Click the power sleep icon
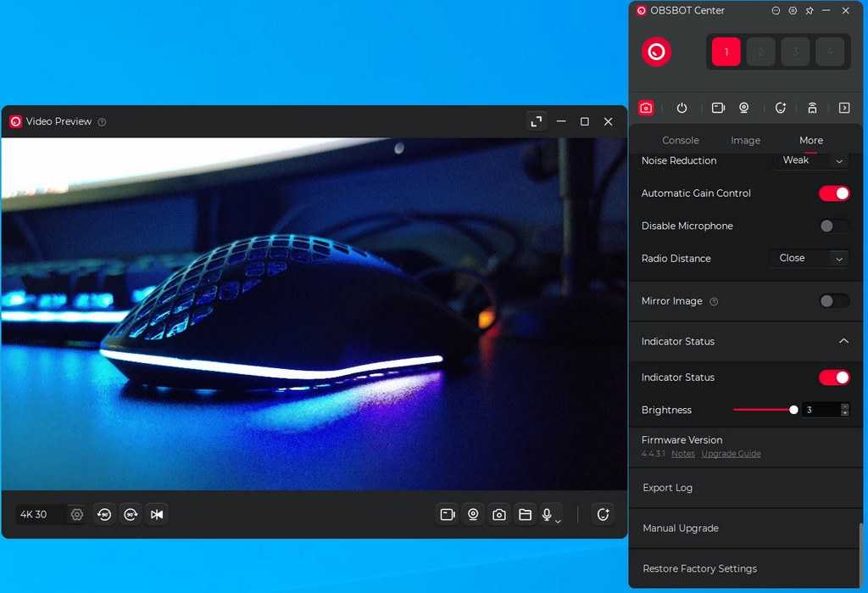The image size is (868, 593). point(682,108)
